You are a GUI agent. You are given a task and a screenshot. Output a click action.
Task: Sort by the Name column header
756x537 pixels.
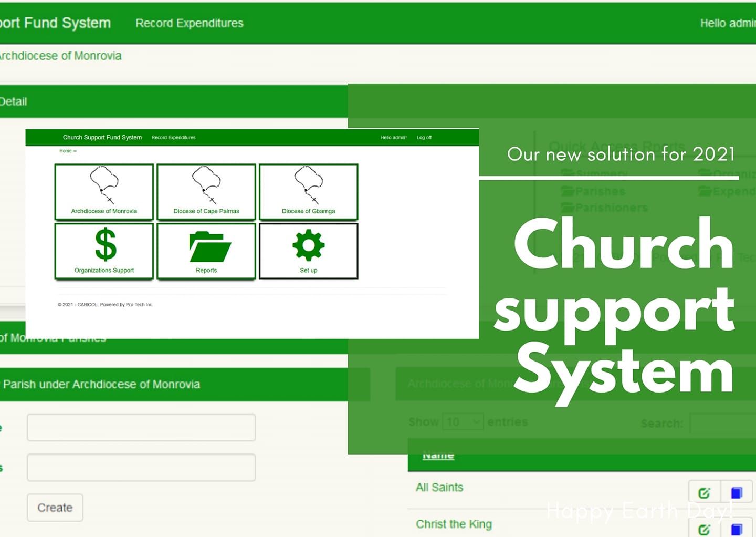438,455
